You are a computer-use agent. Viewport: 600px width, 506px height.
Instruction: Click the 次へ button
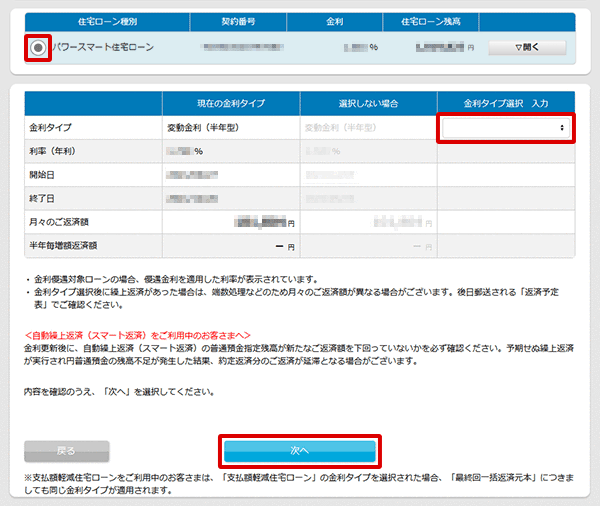tap(300, 451)
